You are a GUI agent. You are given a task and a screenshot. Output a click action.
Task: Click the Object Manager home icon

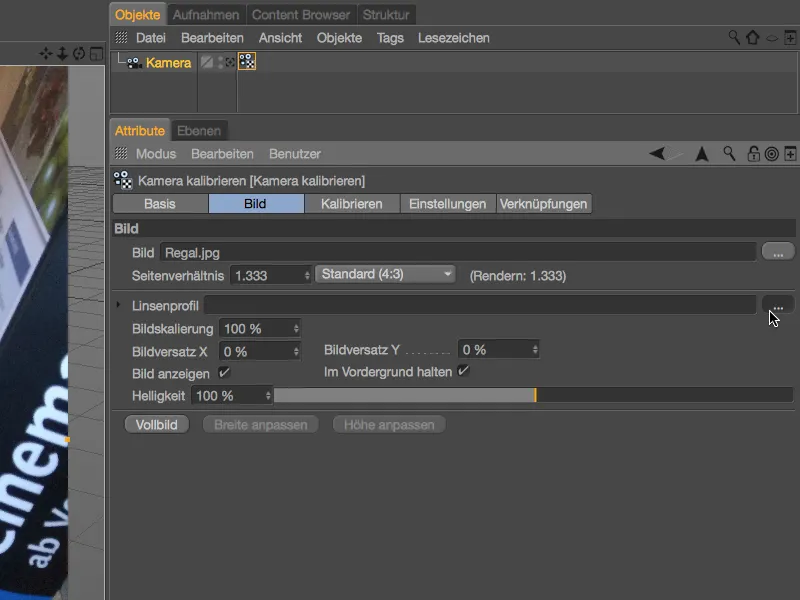753,37
